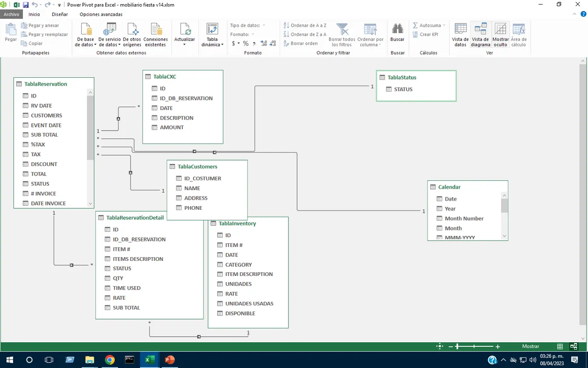Click Crear KPI
The image size is (588, 368).
(x=425, y=34)
